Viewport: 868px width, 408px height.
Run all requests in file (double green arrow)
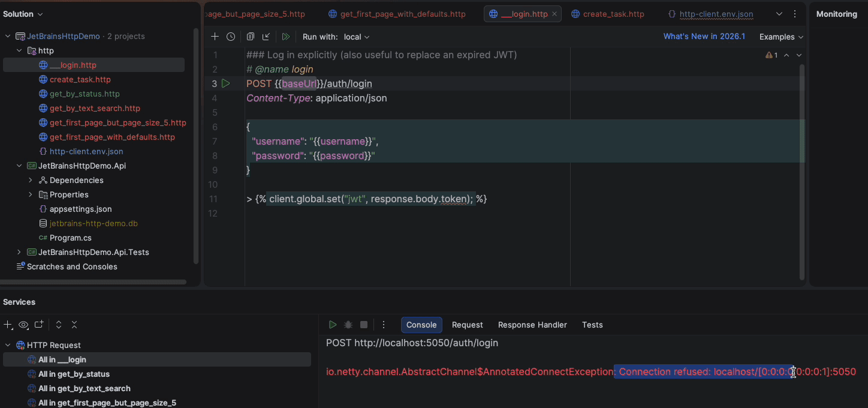point(286,37)
